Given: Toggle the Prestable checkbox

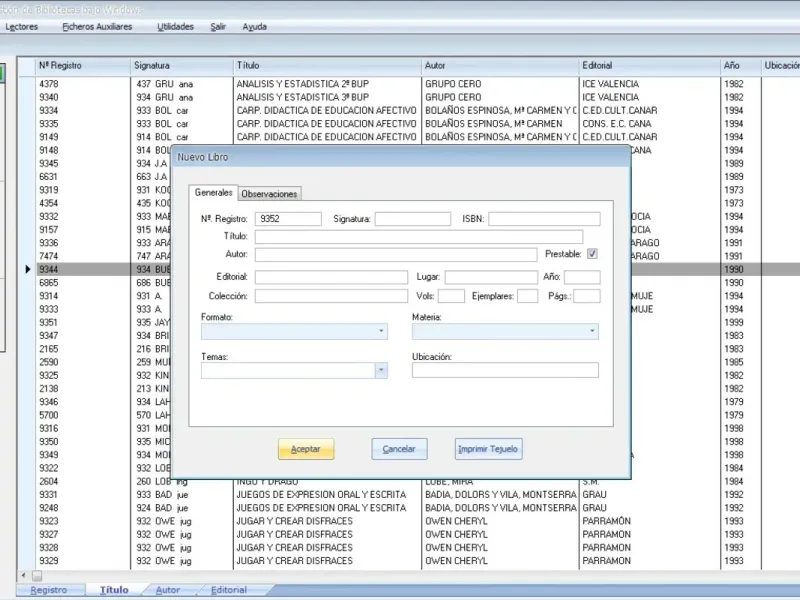Looking at the screenshot, I should click(592, 254).
